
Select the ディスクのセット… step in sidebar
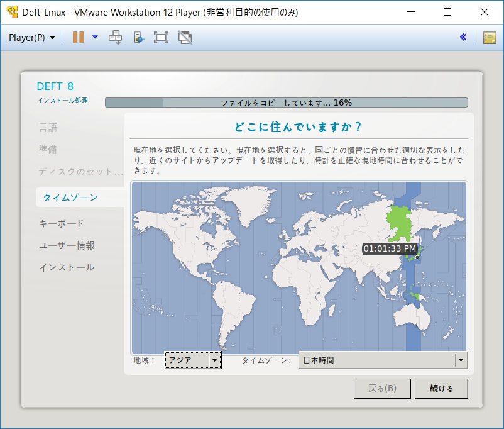[x=81, y=172]
